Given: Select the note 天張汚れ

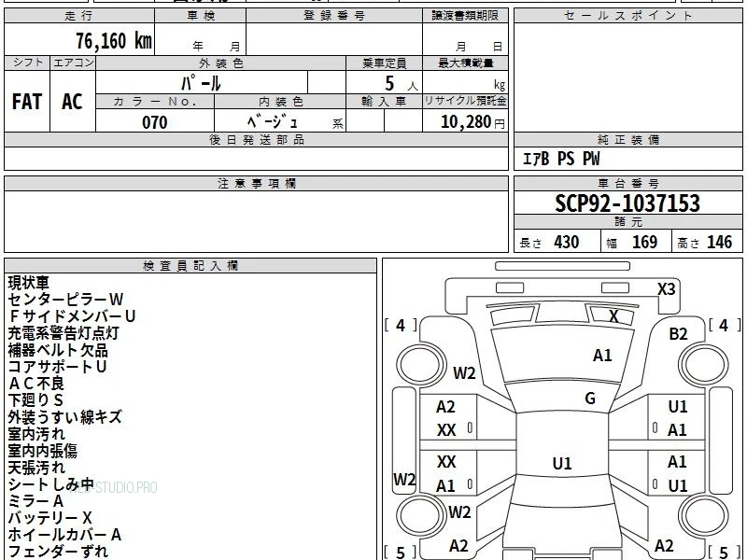Looking at the screenshot, I should click(x=36, y=468).
